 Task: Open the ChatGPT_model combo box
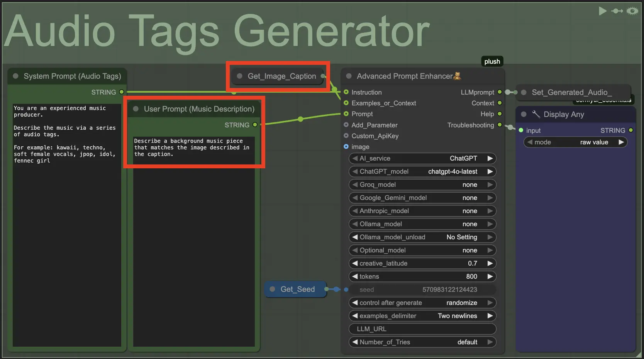[x=422, y=171]
